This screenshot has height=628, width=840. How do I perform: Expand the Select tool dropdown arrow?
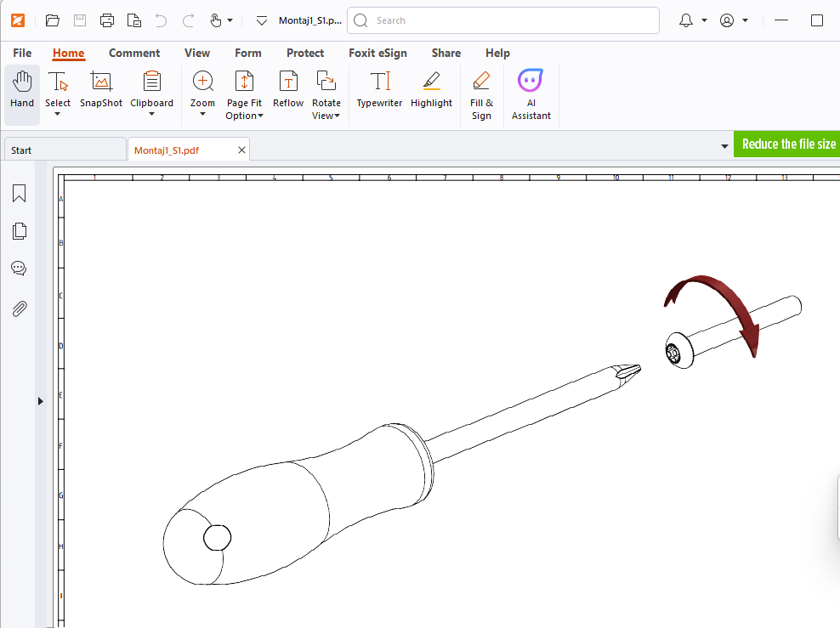[57, 114]
